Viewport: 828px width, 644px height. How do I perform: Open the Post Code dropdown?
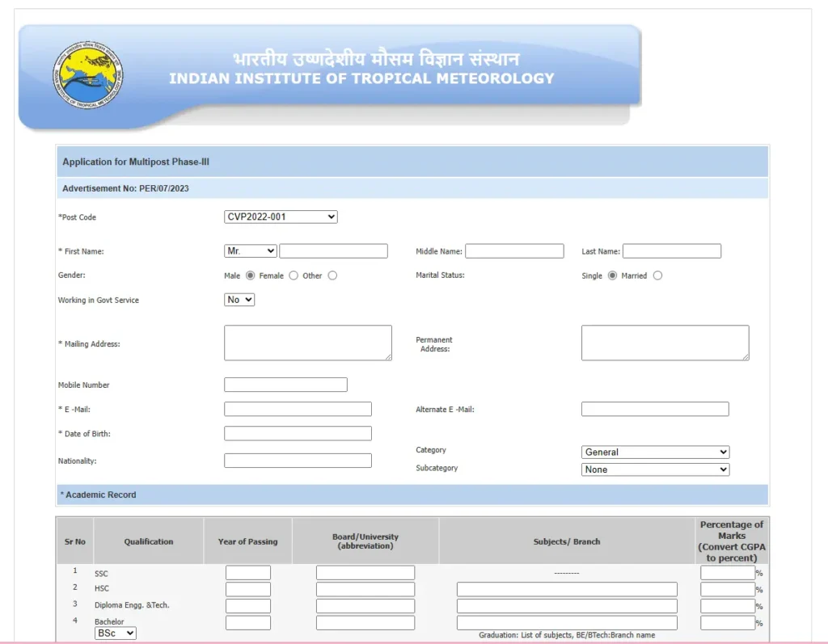click(281, 217)
